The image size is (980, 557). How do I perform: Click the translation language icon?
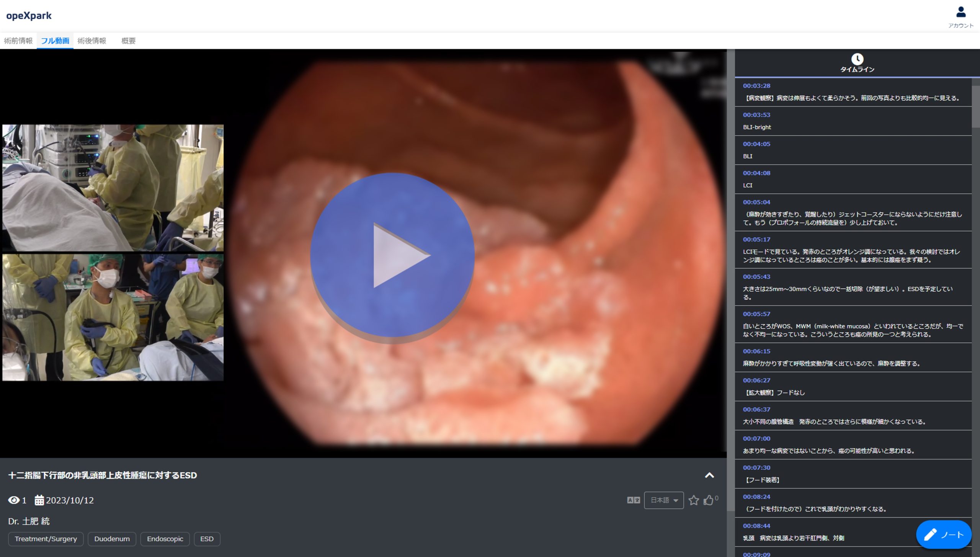634,500
